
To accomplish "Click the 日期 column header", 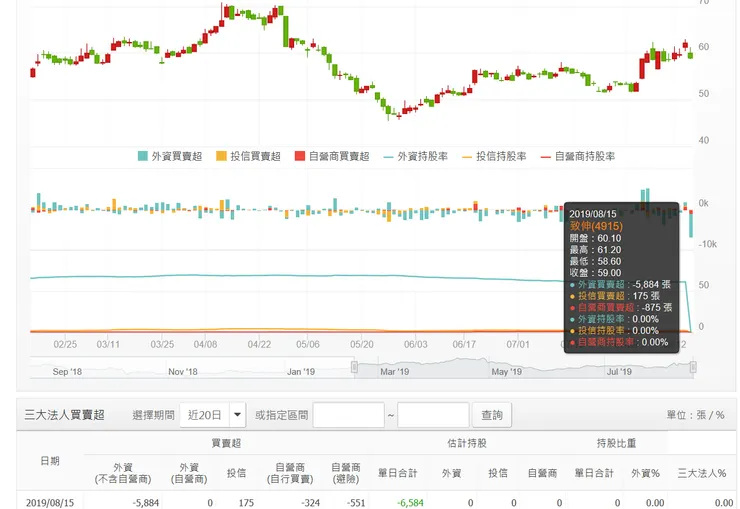I will (x=50, y=461).
